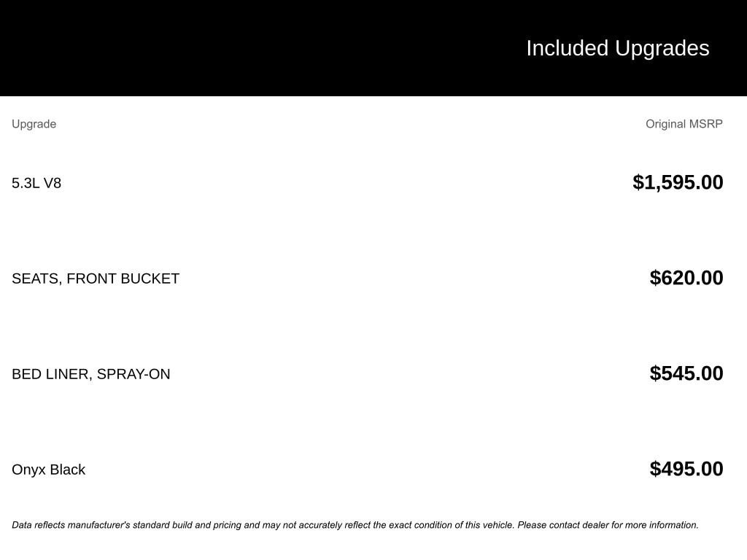The width and height of the screenshot is (747, 560).
Task: Click the Included Upgrades heading
Action: click(x=617, y=49)
